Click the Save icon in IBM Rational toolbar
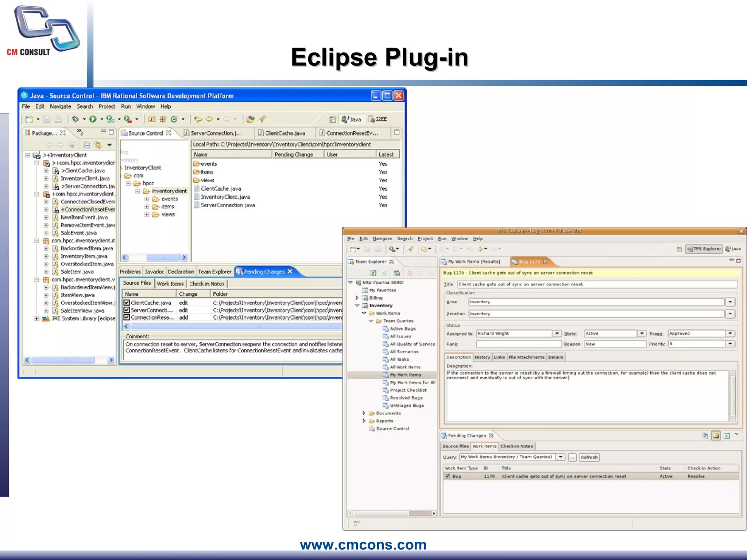The height and width of the screenshot is (560, 747). coord(47,119)
